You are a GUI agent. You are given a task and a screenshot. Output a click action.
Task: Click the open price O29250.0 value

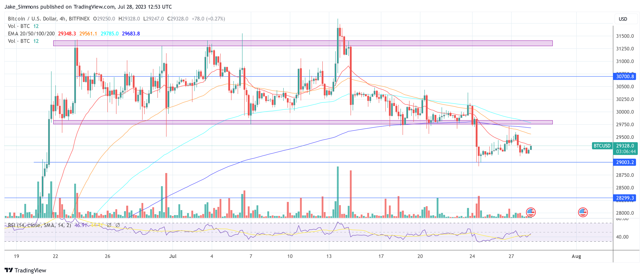point(104,19)
